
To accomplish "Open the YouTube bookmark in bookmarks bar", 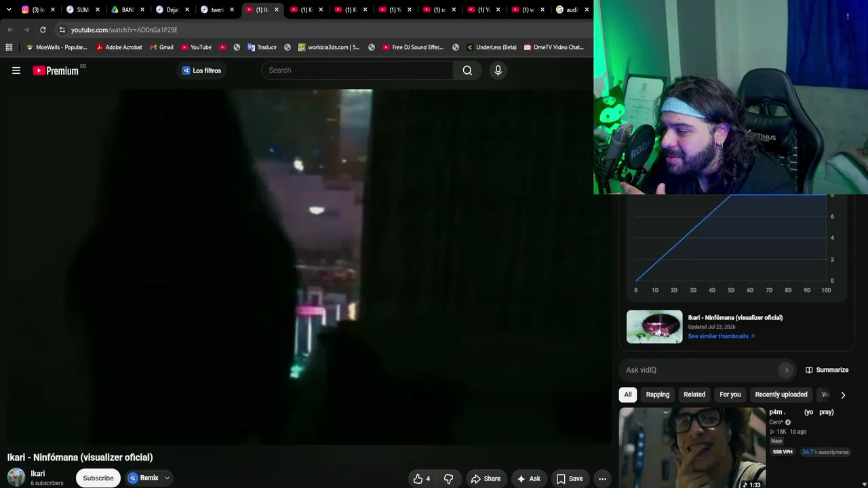I will [x=196, y=47].
